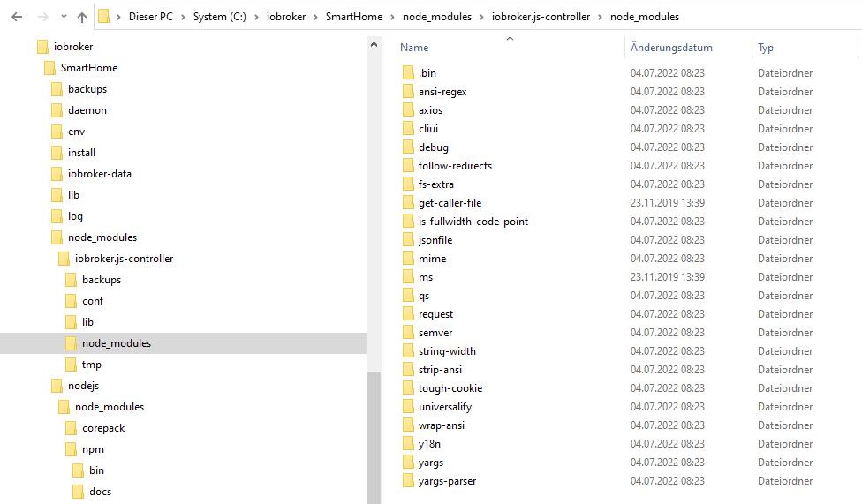Select the strip-ansi folder name
This screenshot has width=862, height=504.
(440, 370)
